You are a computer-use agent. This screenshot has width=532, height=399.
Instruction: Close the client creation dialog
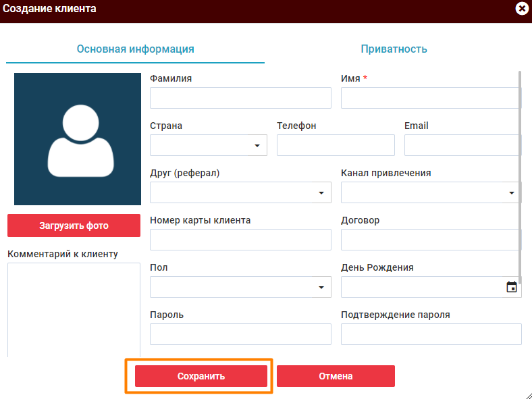point(521,9)
